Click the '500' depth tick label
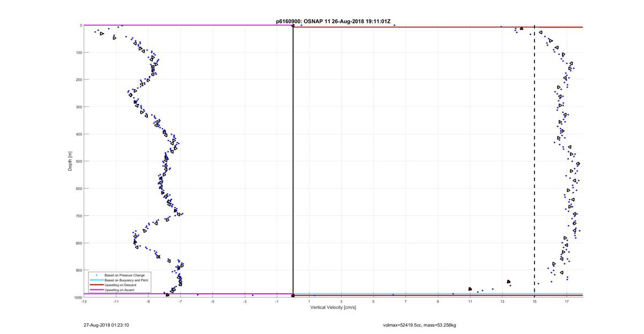This screenshot has height=334, width=644. pyautogui.click(x=78, y=161)
